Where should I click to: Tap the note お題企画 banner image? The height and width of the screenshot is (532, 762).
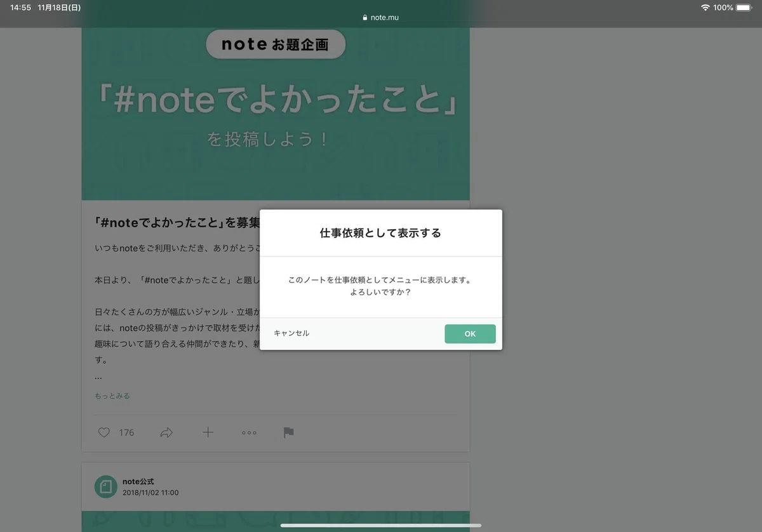[276, 114]
